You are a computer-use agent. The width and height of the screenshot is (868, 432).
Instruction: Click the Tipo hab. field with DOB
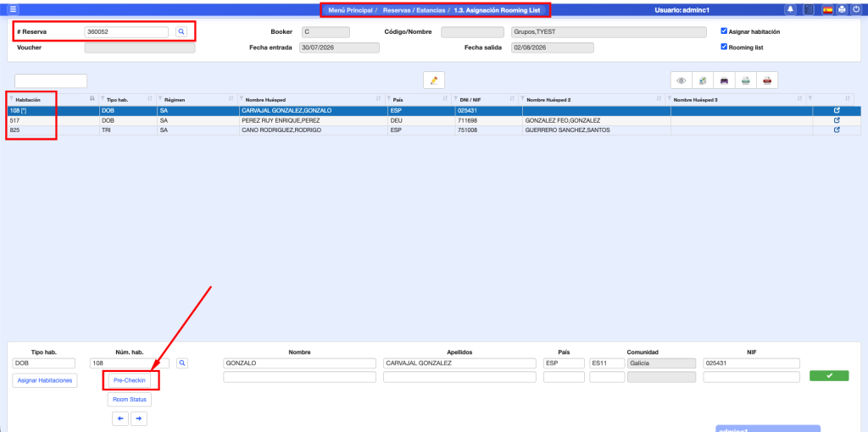[43, 363]
